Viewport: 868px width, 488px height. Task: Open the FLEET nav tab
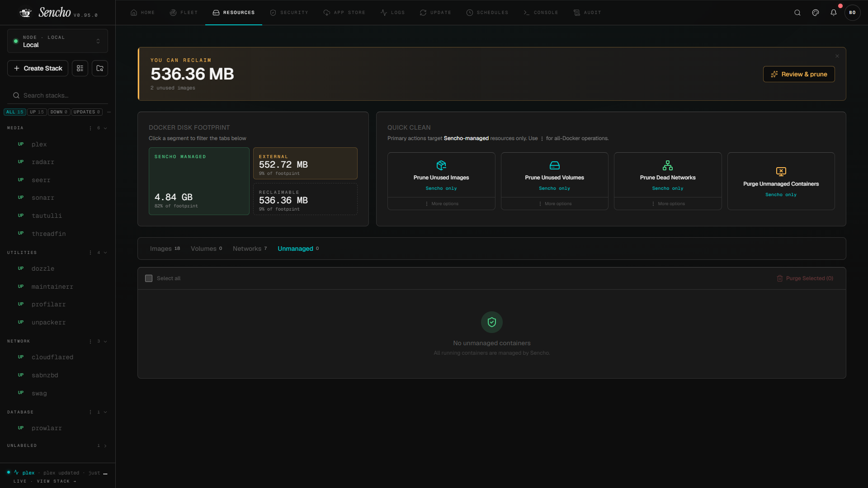184,13
